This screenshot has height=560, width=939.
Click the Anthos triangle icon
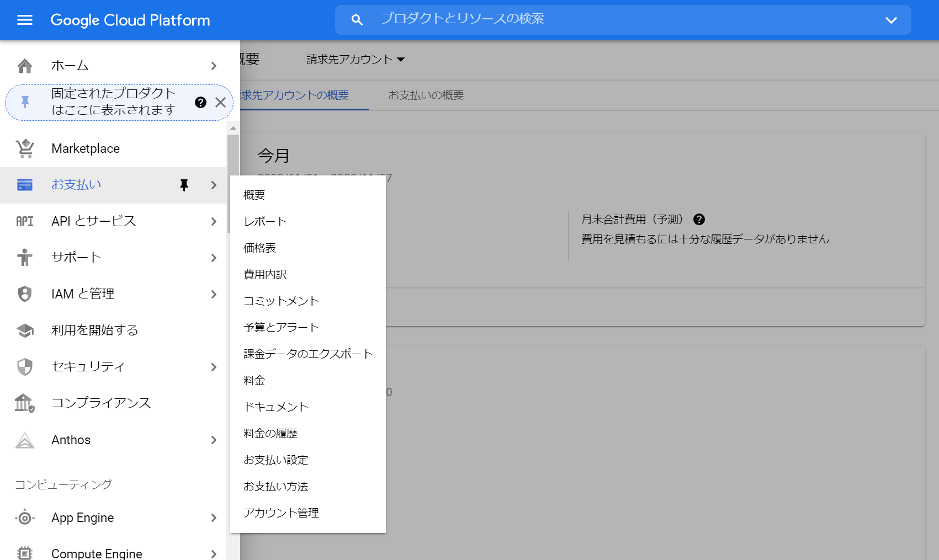[24, 440]
